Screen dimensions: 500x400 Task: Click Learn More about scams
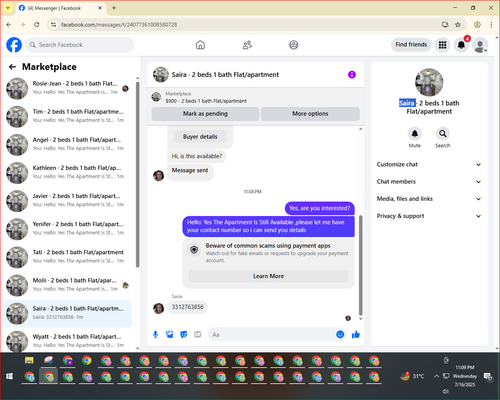point(268,276)
